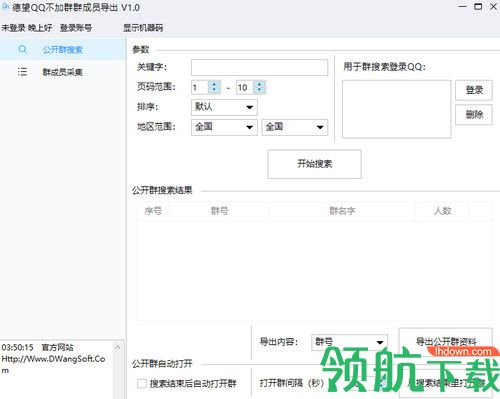Click the 序号 column header
500x399 pixels.
pos(153,211)
